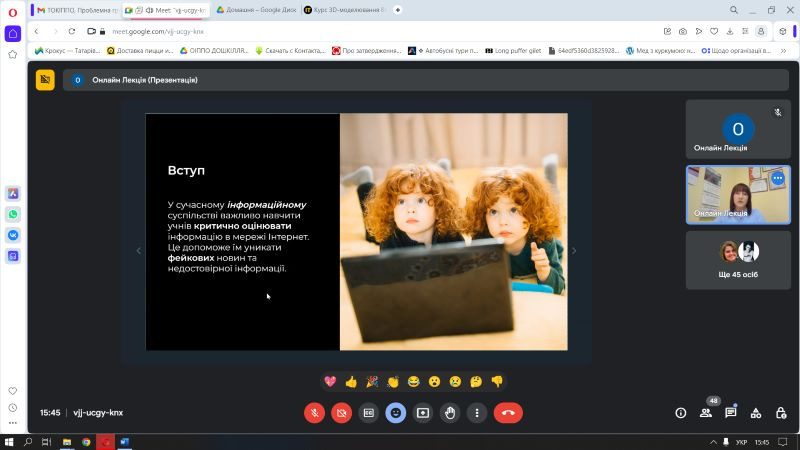Open the ОІППО ДОШКІЛЛЯ bookmark

[x=214, y=51]
